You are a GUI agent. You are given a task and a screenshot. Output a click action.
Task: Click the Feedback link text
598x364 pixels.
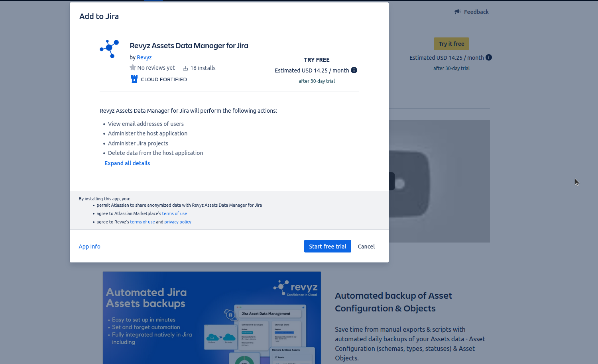click(x=476, y=12)
